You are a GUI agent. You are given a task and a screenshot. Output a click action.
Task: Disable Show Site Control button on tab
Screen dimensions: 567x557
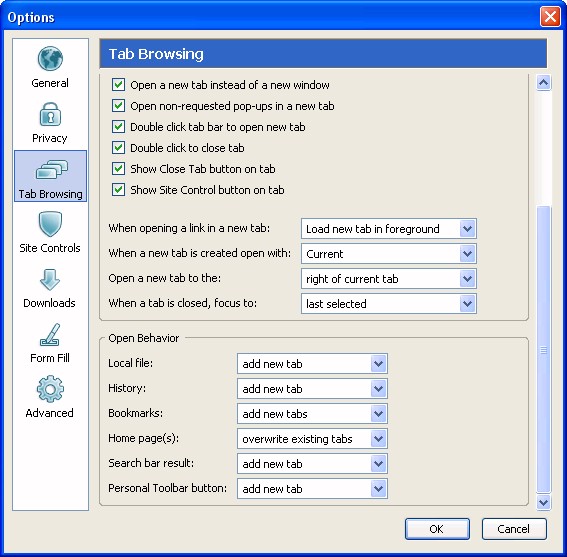(118, 190)
